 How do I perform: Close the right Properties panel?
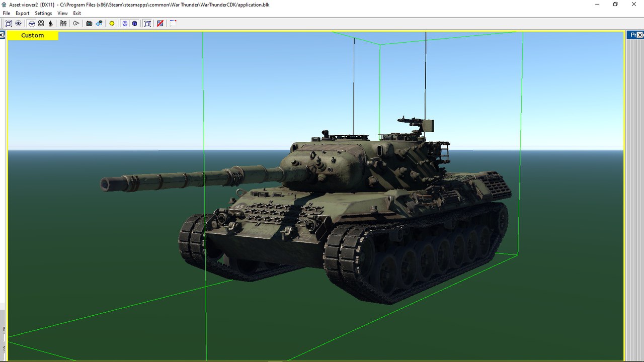coord(640,35)
